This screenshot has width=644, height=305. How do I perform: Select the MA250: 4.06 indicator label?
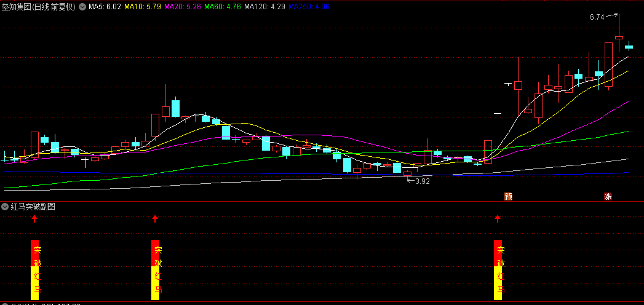click(309, 7)
